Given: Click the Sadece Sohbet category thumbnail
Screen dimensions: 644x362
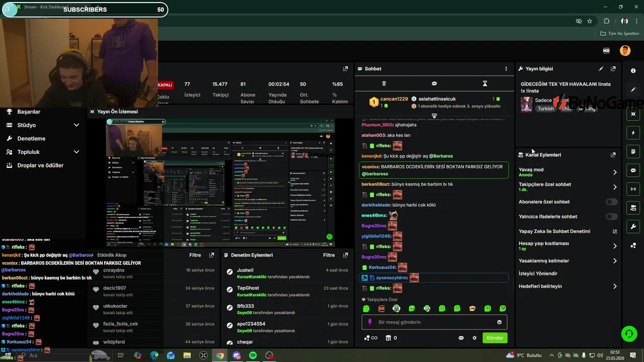Looking at the screenshot, I should click(x=527, y=104).
